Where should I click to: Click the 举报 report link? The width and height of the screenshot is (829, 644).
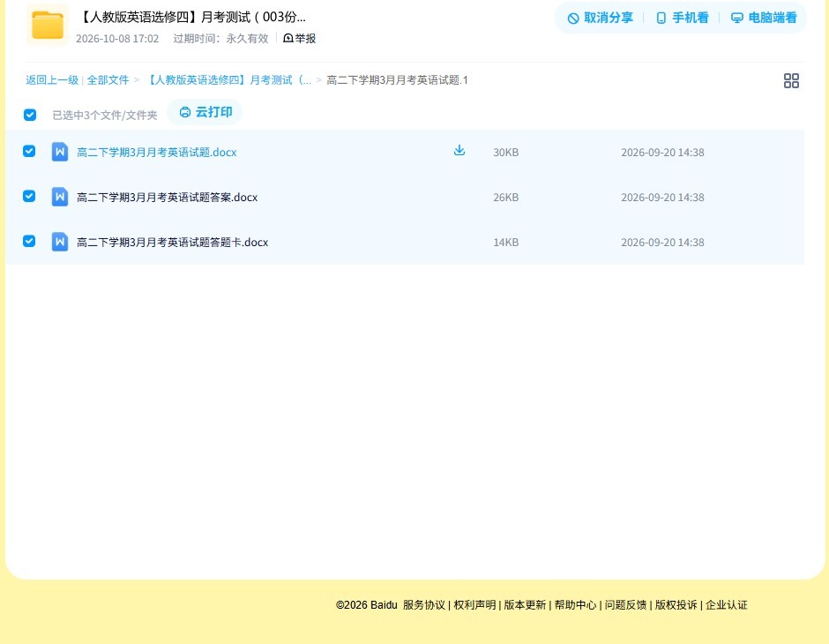tap(300, 38)
